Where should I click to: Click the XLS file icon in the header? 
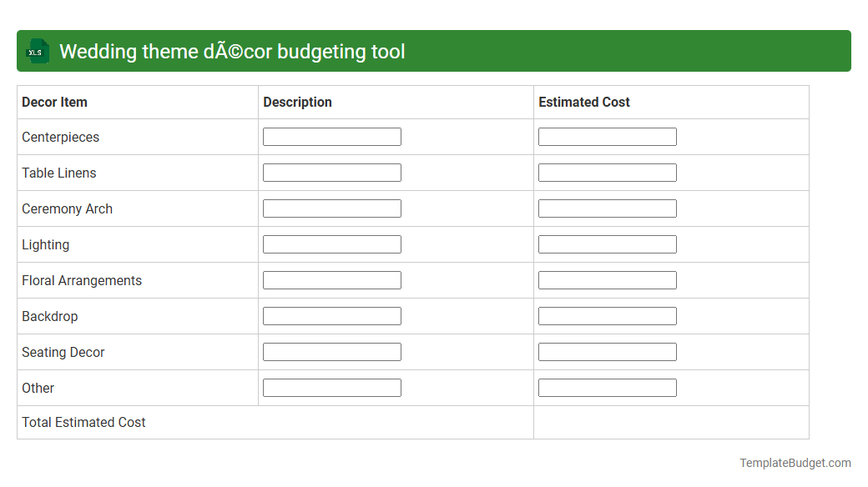pyautogui.click(x=37, y=51)
